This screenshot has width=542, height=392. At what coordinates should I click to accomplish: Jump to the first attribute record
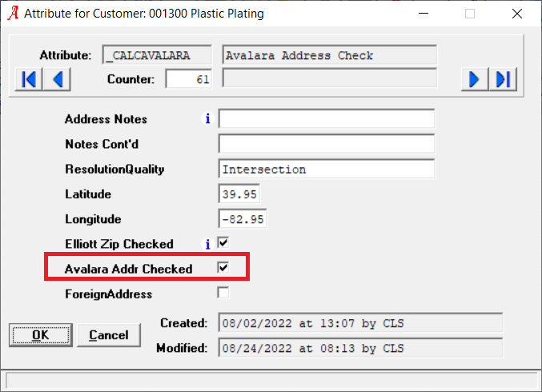29,79
